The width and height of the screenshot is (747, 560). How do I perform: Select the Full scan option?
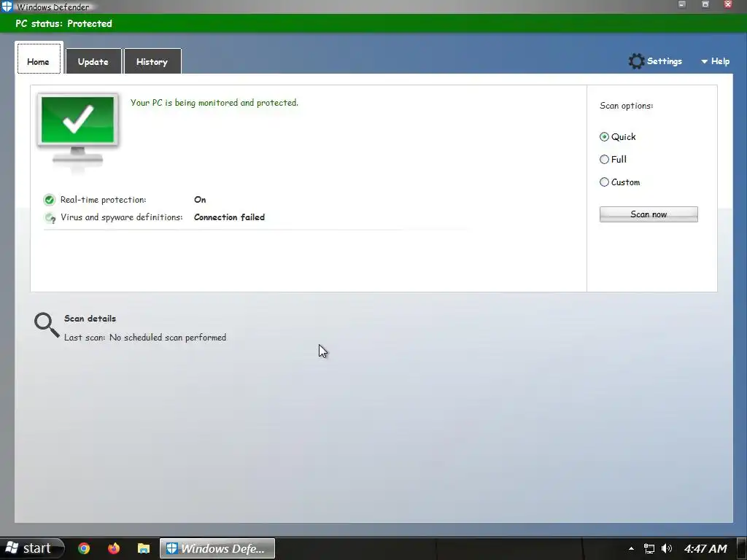click(x=613, y=160)
